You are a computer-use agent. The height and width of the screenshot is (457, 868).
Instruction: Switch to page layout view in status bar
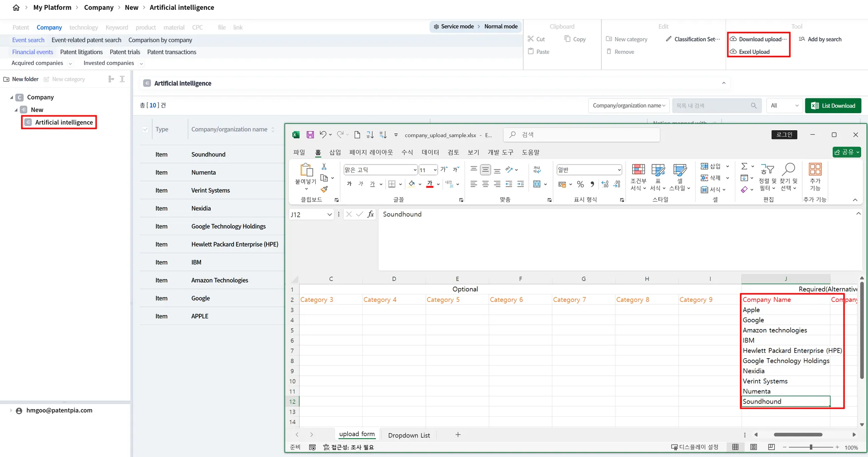(754, 447)
